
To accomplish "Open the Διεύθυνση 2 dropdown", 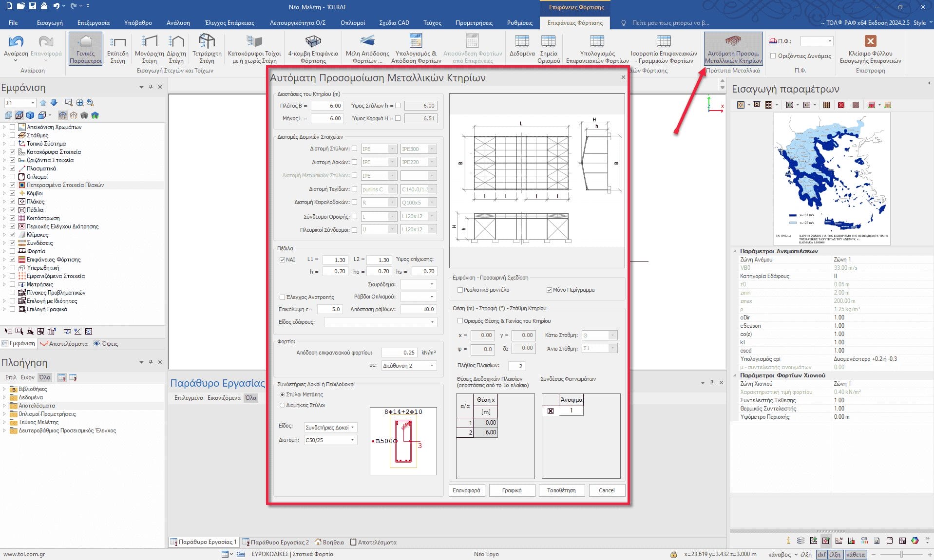I will (409, 366).
